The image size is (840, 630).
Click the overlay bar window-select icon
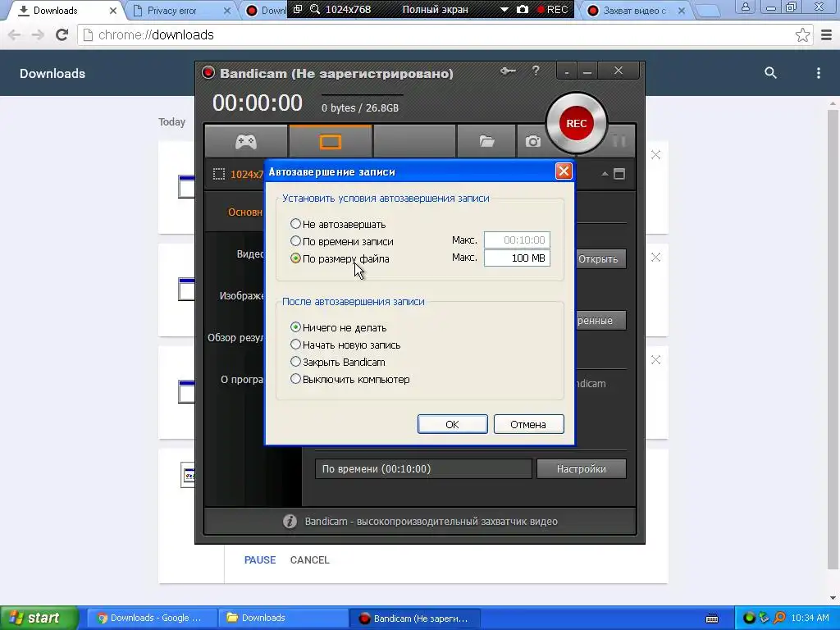point(298,10)
